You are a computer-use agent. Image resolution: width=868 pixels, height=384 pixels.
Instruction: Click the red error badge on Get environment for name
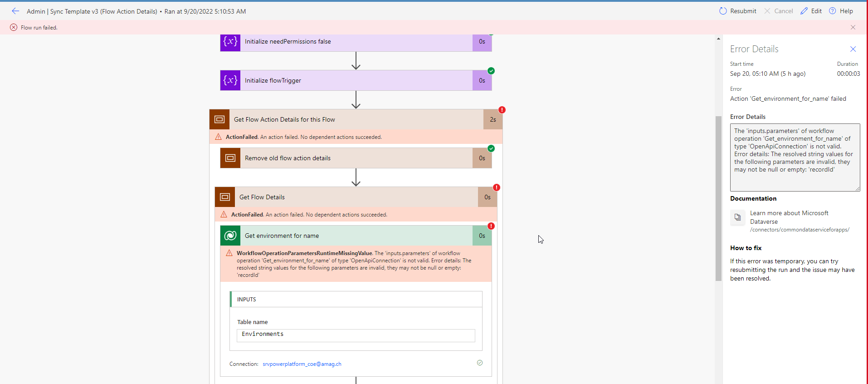pyautogui.click(x=491, y=226)
